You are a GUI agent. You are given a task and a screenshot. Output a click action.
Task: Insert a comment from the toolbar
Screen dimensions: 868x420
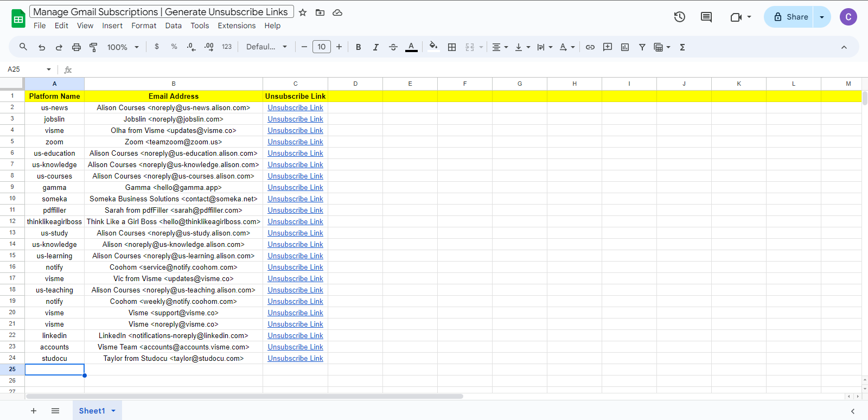pos(608,47)
